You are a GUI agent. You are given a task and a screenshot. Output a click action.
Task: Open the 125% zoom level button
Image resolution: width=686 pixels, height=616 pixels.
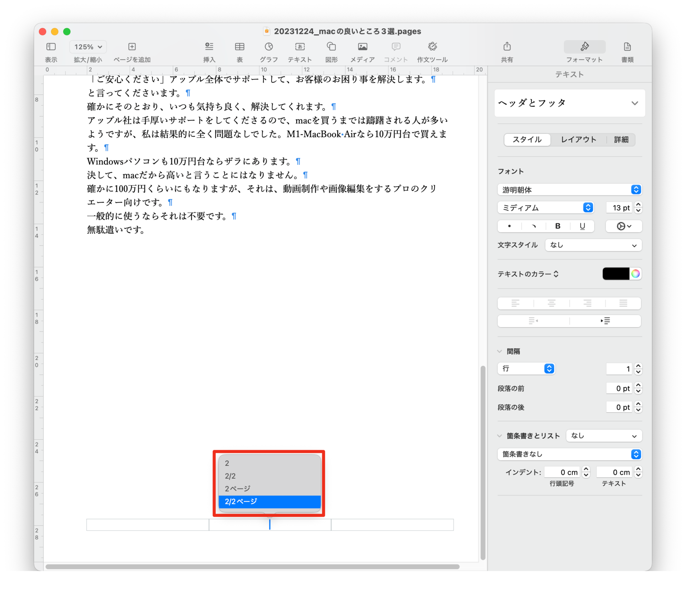pos(88,47)
